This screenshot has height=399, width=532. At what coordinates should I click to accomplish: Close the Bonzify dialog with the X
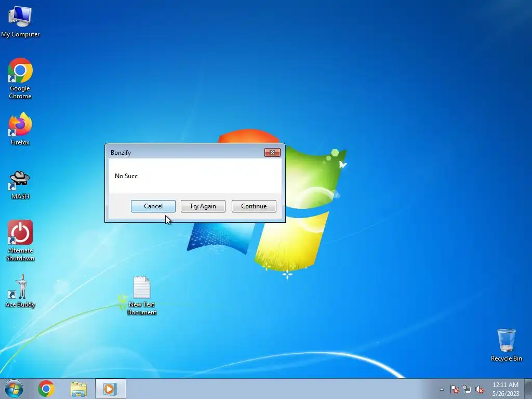pos(272,152)
